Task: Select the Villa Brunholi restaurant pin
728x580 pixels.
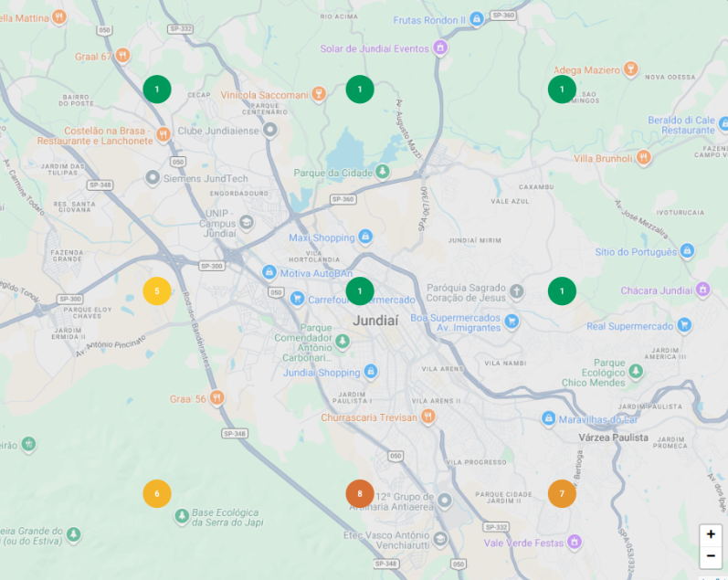Action: pos(643,158)
